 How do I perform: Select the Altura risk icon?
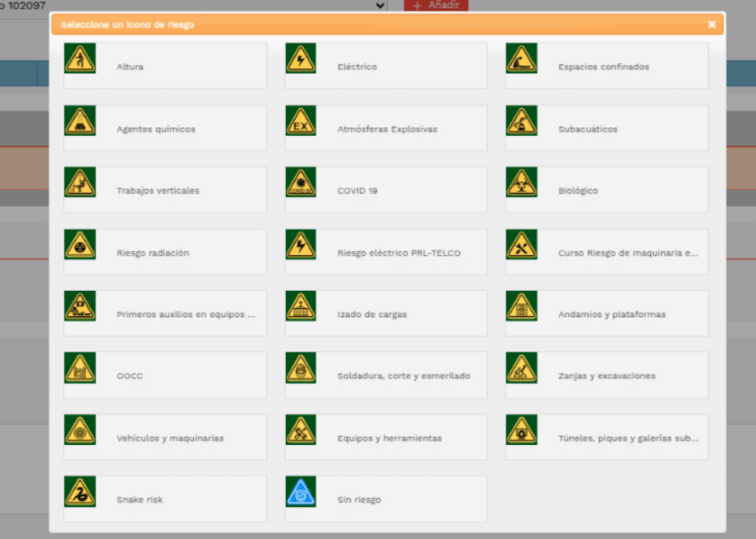[80, 59]
